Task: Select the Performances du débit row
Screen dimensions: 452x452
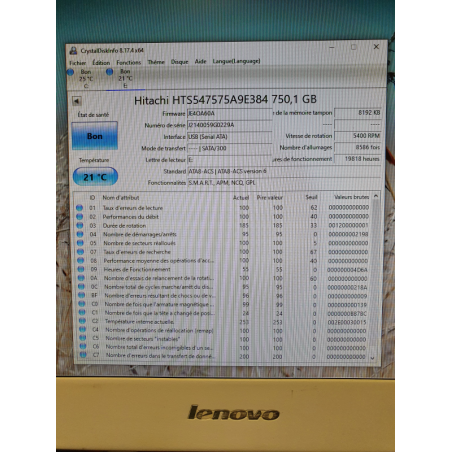Action: 223,217
